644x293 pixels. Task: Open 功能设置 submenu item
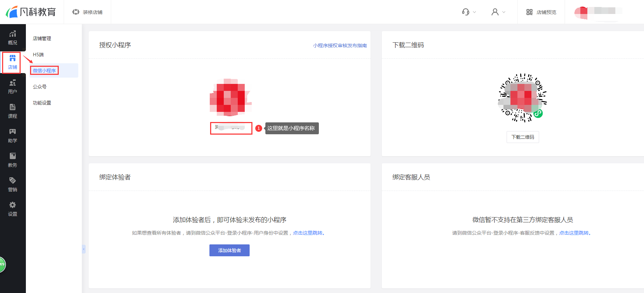point(42,103)
